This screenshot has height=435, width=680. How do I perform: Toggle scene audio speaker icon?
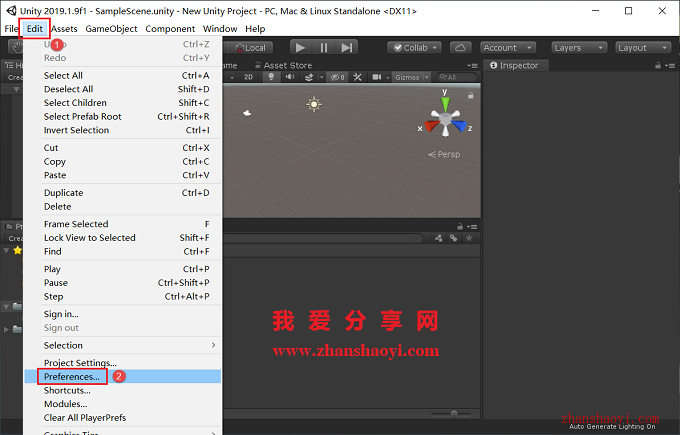(290, 77)
